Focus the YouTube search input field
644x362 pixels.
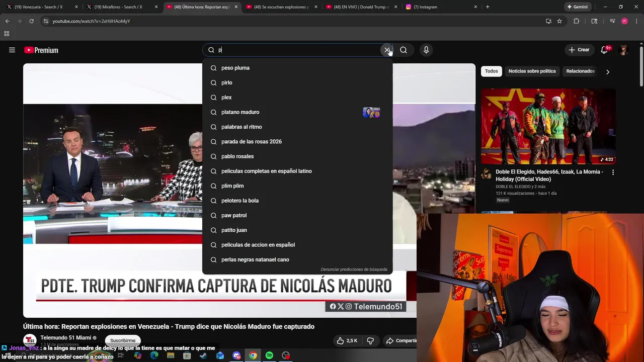click(x=297, y=50)
